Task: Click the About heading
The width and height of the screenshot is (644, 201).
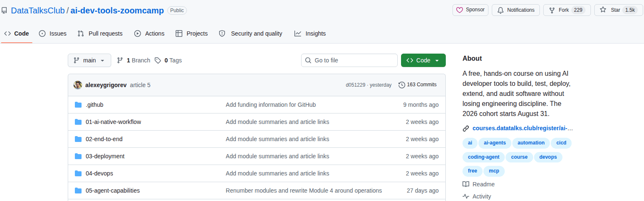Action: click(x=472, y=58)
